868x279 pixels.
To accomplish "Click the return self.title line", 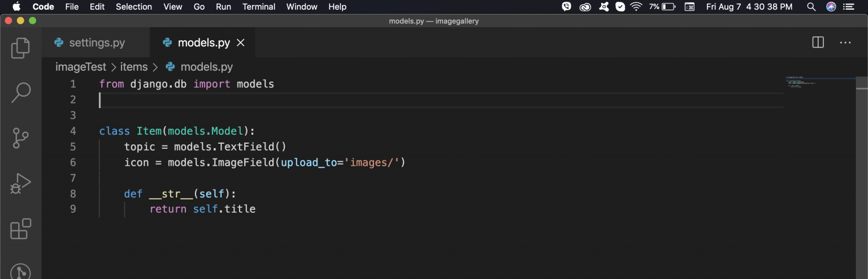I will 202,209.
